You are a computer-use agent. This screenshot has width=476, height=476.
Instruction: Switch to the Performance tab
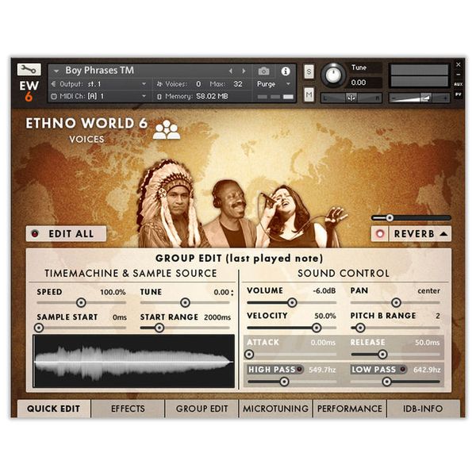click(349, 409)
